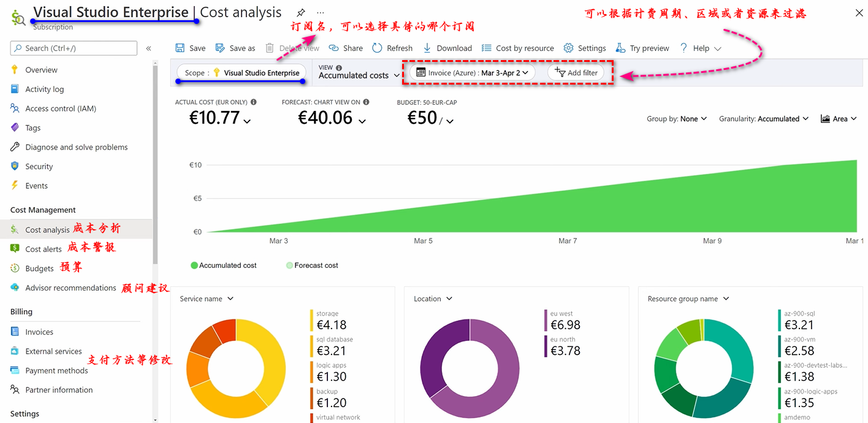Open the Group by None dropdown
The width and height of the screenshot is (868, 423).
coord(677,119)
